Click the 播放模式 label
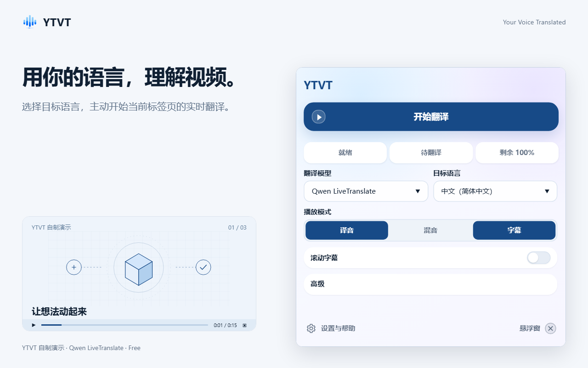The width and height of the screenshot is (588, 368). tap(317, 212)
